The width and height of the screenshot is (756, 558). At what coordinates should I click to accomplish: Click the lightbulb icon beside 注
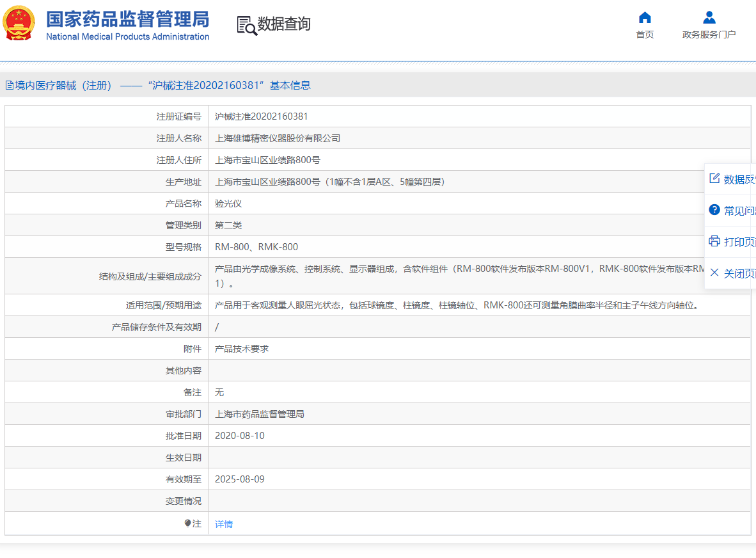[187, 523]
